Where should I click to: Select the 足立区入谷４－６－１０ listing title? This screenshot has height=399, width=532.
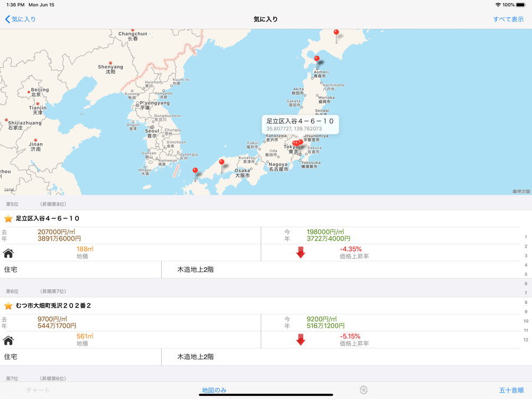tap(47, 219)
